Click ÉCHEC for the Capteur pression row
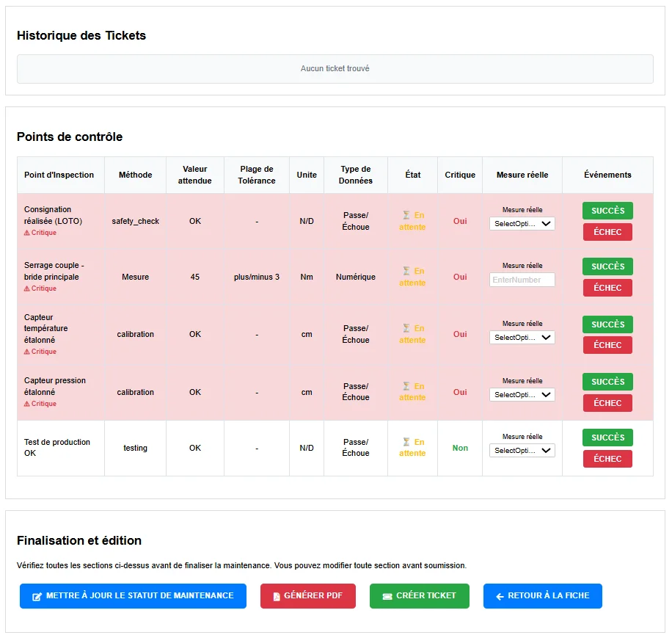 tap(607, 402)
